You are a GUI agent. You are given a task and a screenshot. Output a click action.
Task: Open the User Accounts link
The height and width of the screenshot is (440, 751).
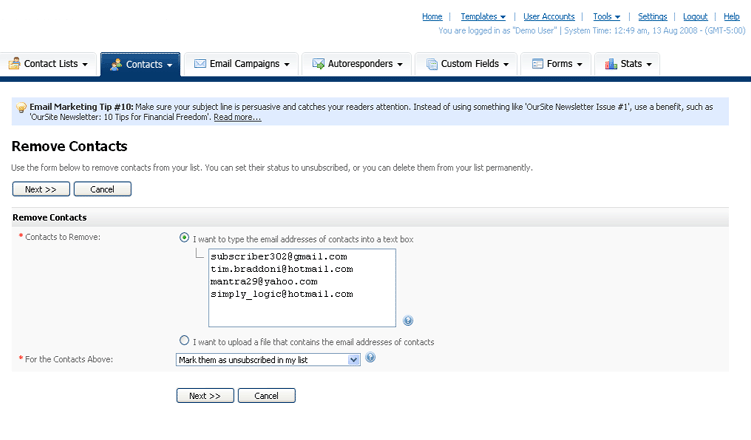coord(549,17)
